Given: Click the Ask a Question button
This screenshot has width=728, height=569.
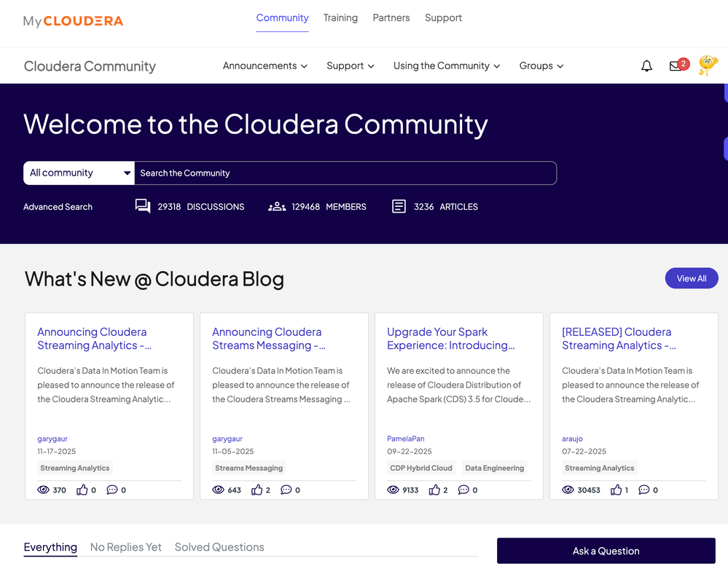Looking at the screenshot, I should [606, 551].
